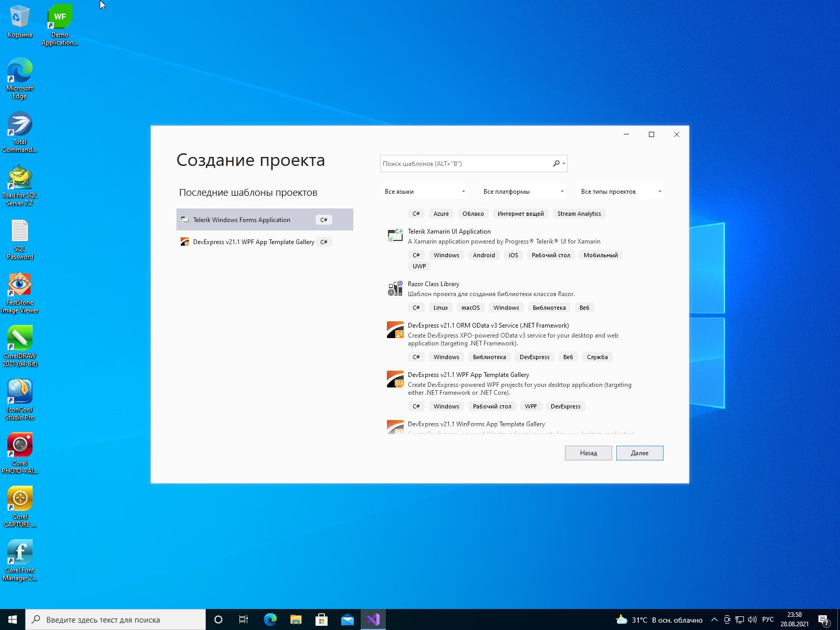Select Corel Font Manager desktop shortcut
The image size is (840, 630).
click(x=20, y=560)
